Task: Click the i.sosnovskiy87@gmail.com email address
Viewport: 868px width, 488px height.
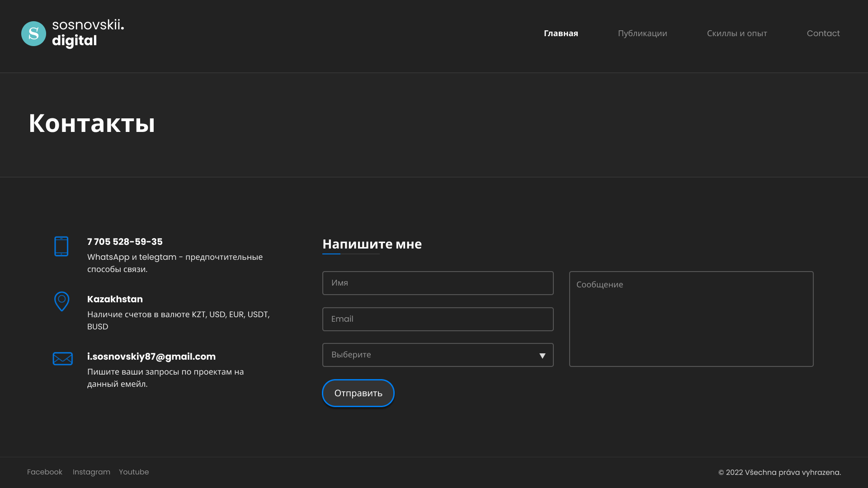Action: [x=151, y=357]
